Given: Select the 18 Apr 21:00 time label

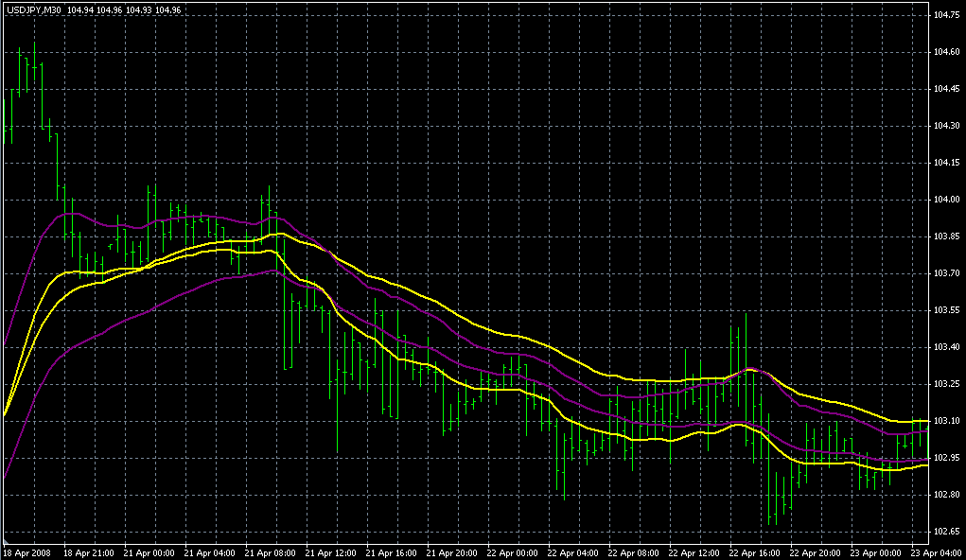Looking at the screenshot, I should pyautogui.click(x=88, y=552).
